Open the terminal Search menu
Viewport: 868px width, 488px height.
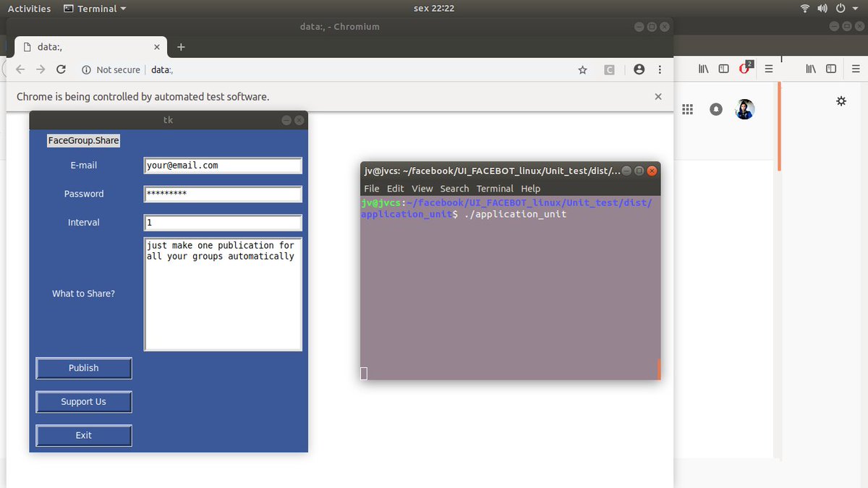tap(454, 189)
